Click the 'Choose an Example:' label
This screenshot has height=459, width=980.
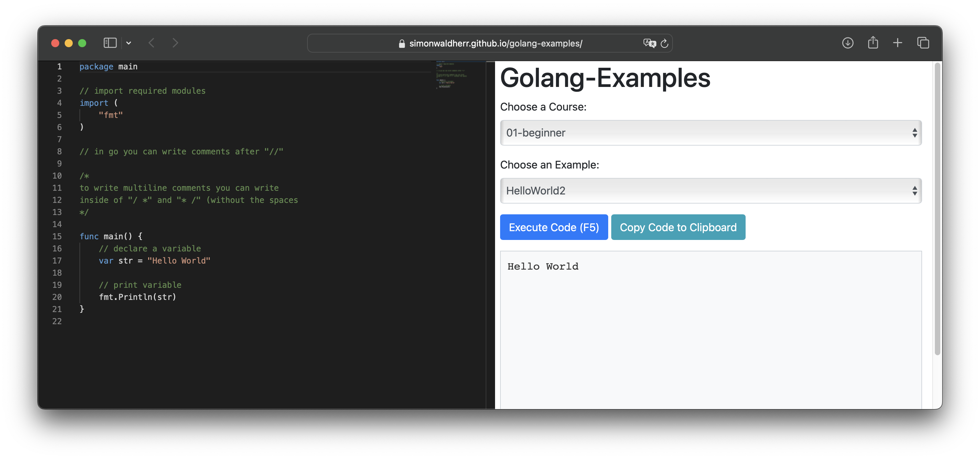click(x=549, y=165)
